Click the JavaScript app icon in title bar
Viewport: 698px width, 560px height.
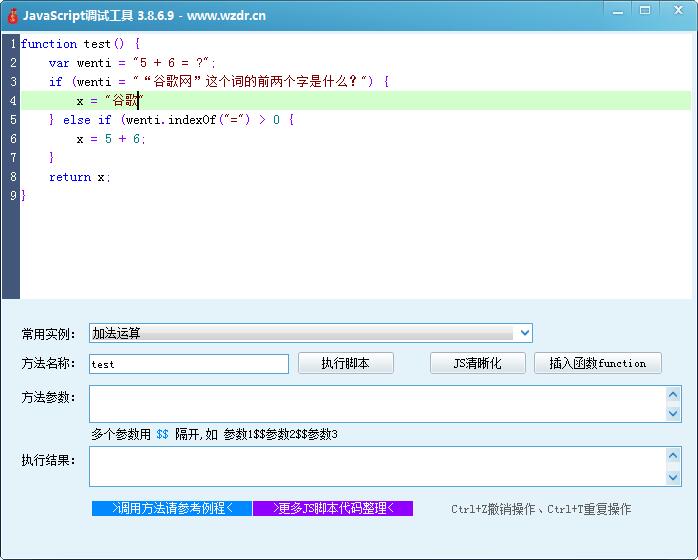click(11, 15)
